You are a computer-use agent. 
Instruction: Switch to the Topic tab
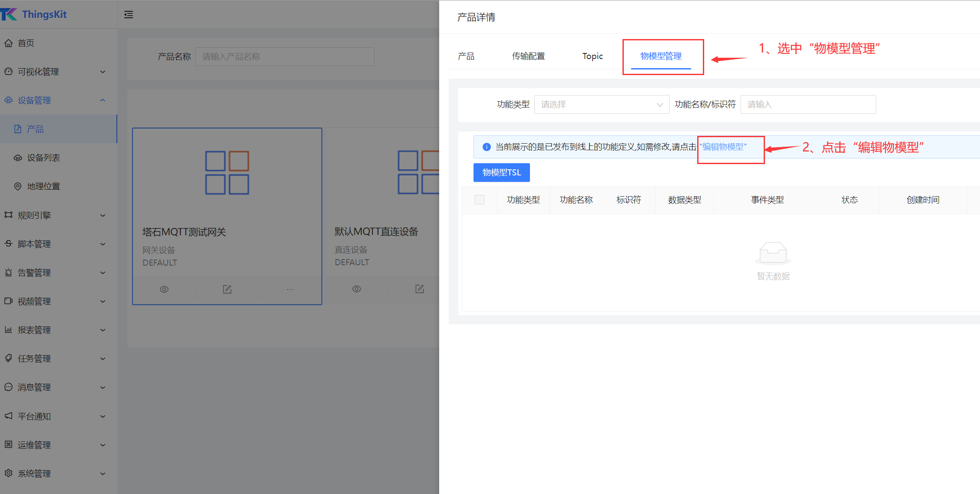(593, 56)
